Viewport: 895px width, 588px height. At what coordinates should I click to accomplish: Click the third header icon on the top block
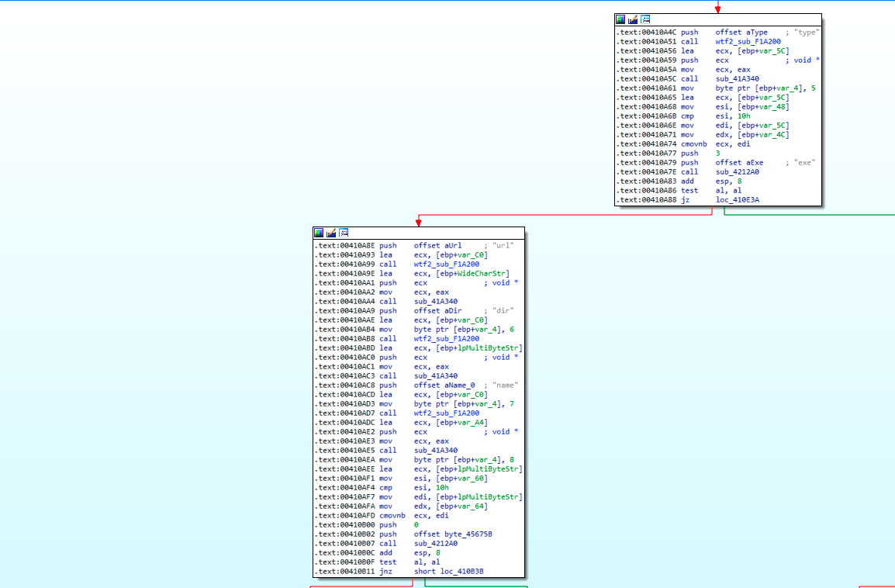click(645, 19)
